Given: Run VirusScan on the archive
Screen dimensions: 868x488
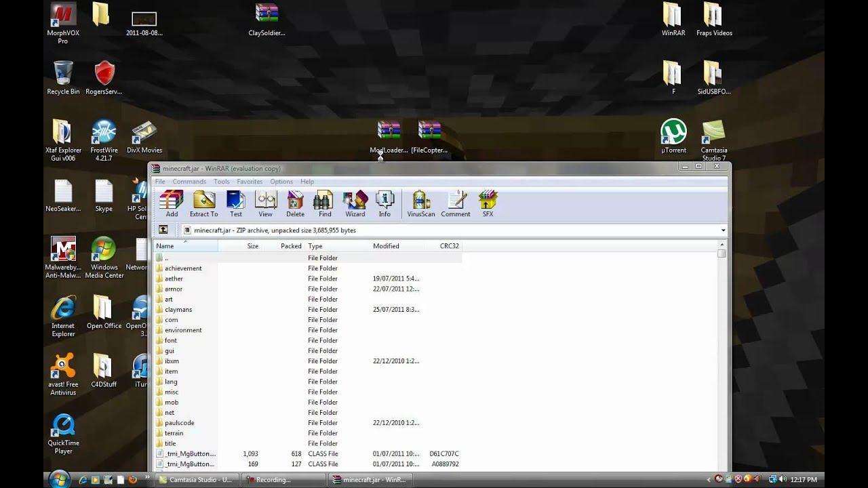Looking at the screenshot, I should point(420,203).
